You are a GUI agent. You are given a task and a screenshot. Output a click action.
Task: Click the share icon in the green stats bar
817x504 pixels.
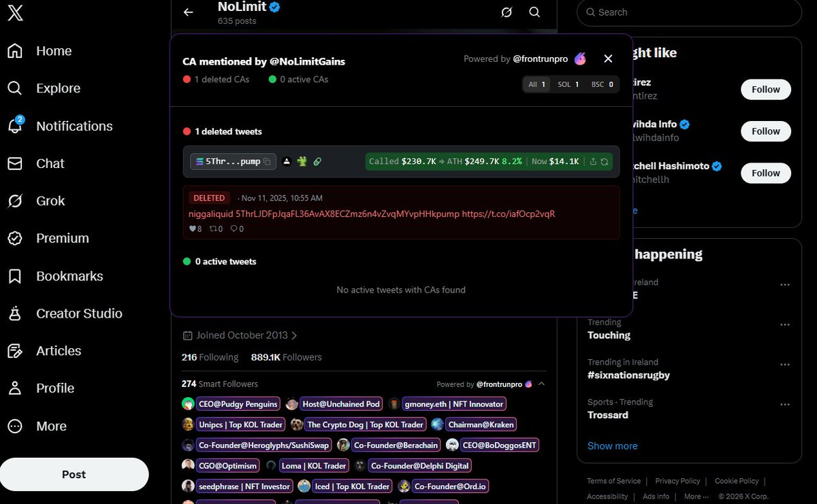coord(593,161)
